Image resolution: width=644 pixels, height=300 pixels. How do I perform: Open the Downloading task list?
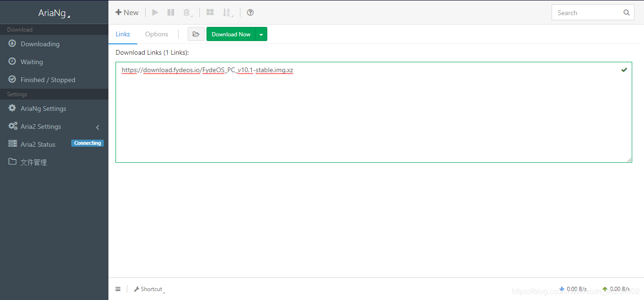[x=40, y=44]
